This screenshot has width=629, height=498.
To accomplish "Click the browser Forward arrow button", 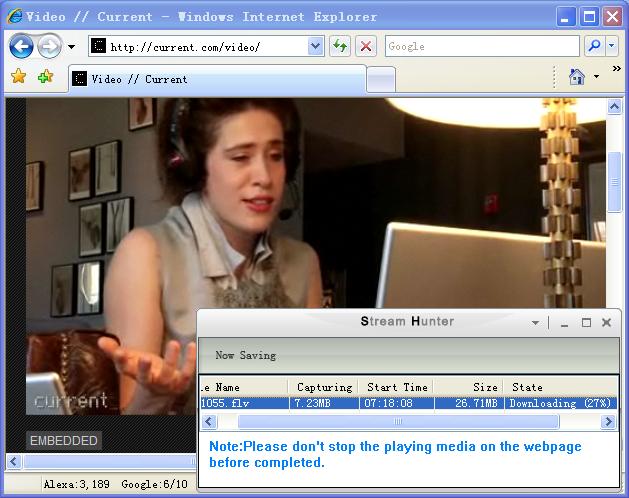I will (50, 47).
